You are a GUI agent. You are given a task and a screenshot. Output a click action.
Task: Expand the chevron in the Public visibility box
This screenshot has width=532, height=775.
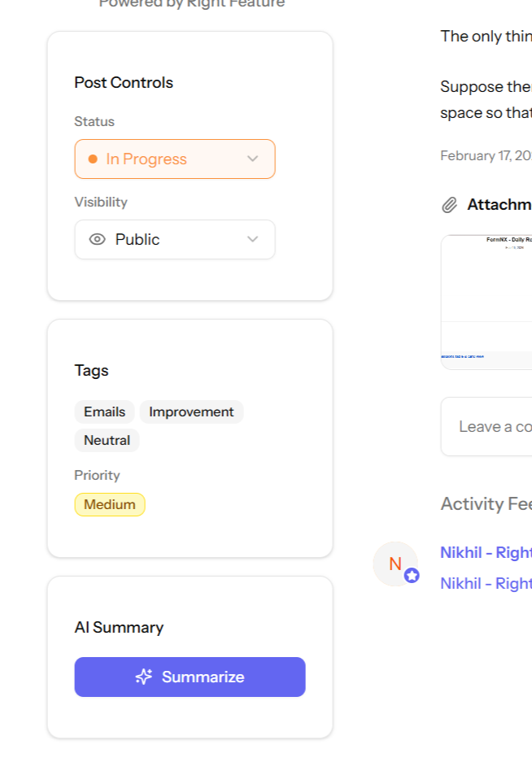click(x=252, y=239)
